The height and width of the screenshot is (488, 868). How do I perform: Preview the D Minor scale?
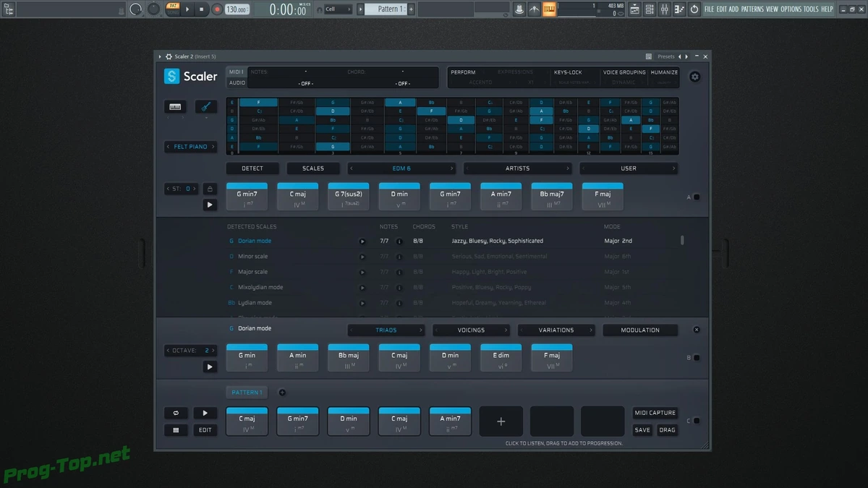click(362, 257)
